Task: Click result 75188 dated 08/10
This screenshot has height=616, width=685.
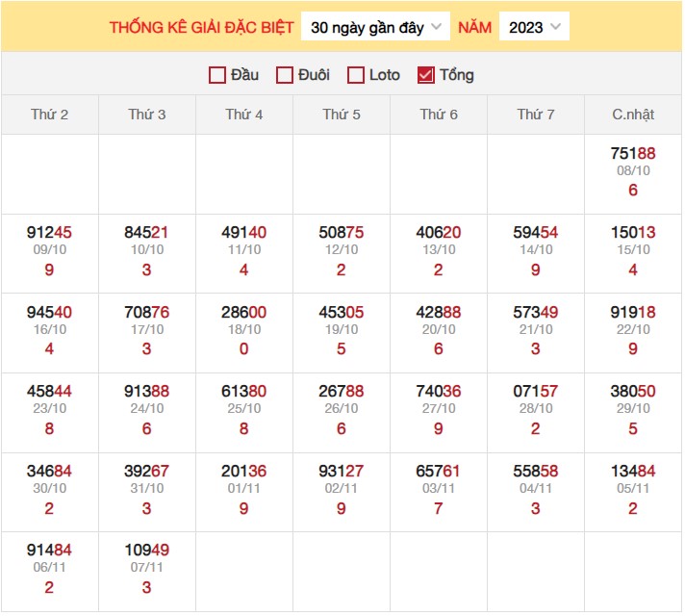Action: pos(632,154)
